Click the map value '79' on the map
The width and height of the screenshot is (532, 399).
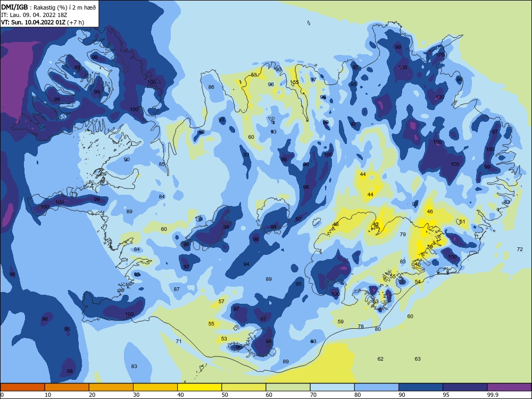point(403,234)
